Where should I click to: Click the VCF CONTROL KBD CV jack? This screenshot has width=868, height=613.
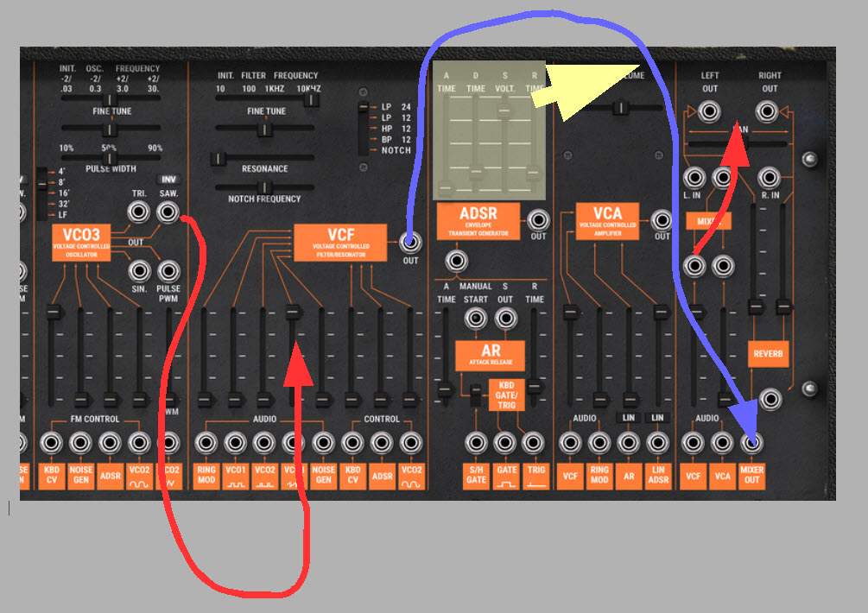(x=352, y=443)
